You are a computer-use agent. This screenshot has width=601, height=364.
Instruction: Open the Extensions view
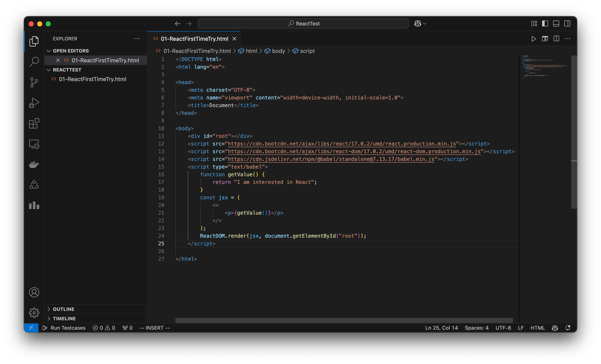pyautogui.click(x=34, y=123)
